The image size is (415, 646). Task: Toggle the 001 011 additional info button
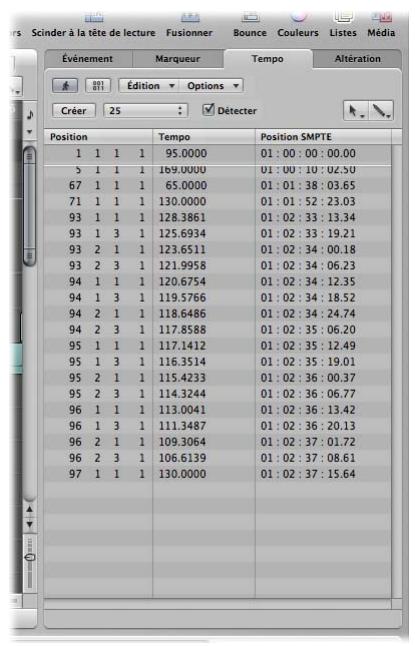tap(98, 86)
